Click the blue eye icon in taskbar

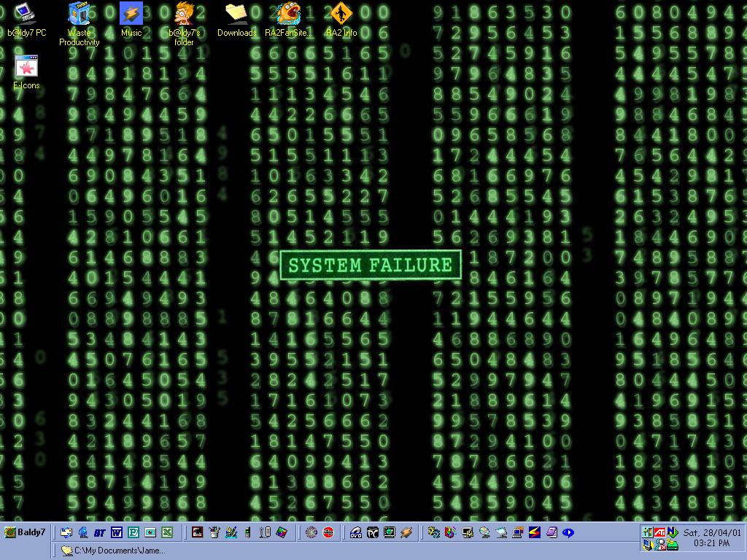point(568,532)
